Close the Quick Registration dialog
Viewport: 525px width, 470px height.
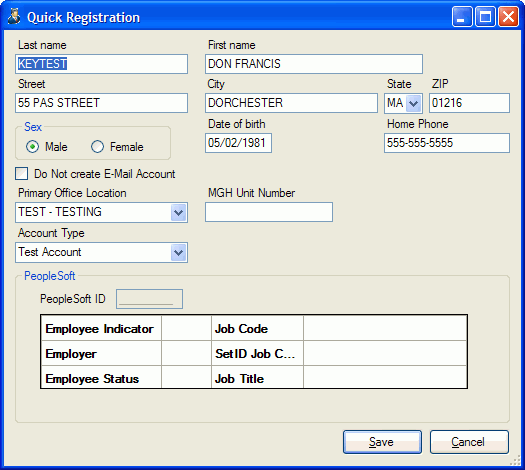click(508, 16)
